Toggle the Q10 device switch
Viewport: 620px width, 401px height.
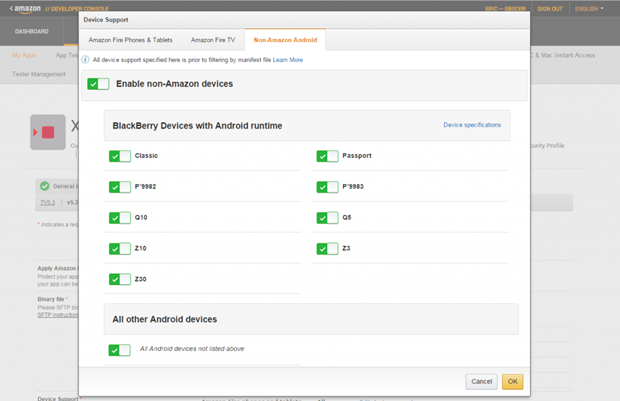pos(120,218)
